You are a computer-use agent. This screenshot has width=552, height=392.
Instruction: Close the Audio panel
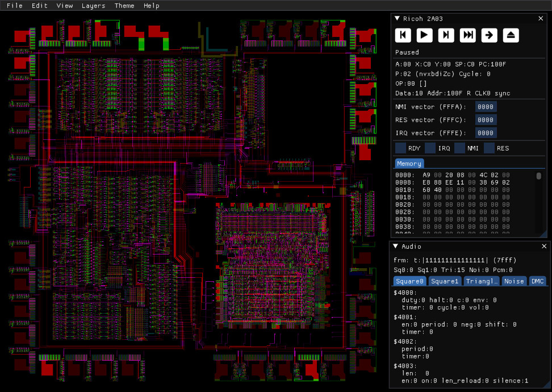(x=544, y=246)
